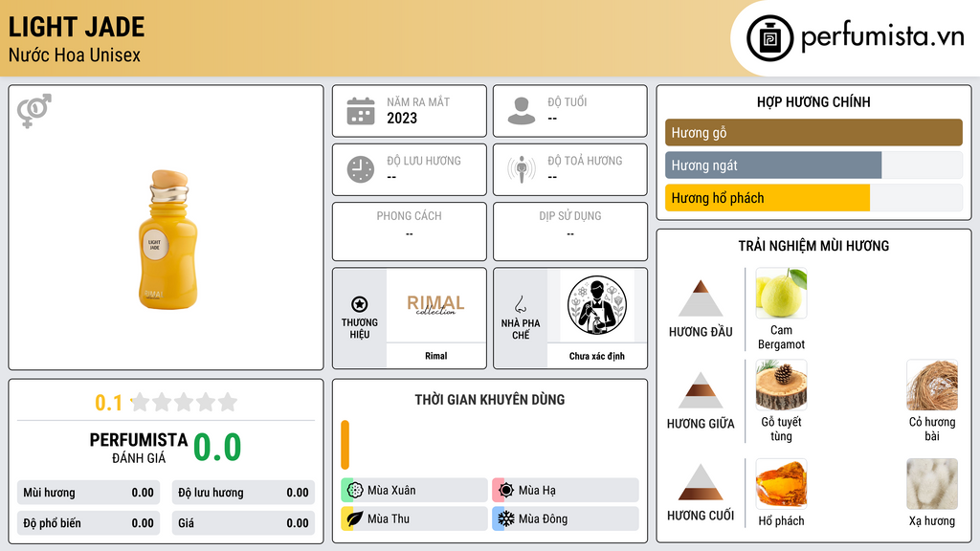Select the Mùa Thu season tile
This screenshot has width=980, height=551.
[414, 518]
